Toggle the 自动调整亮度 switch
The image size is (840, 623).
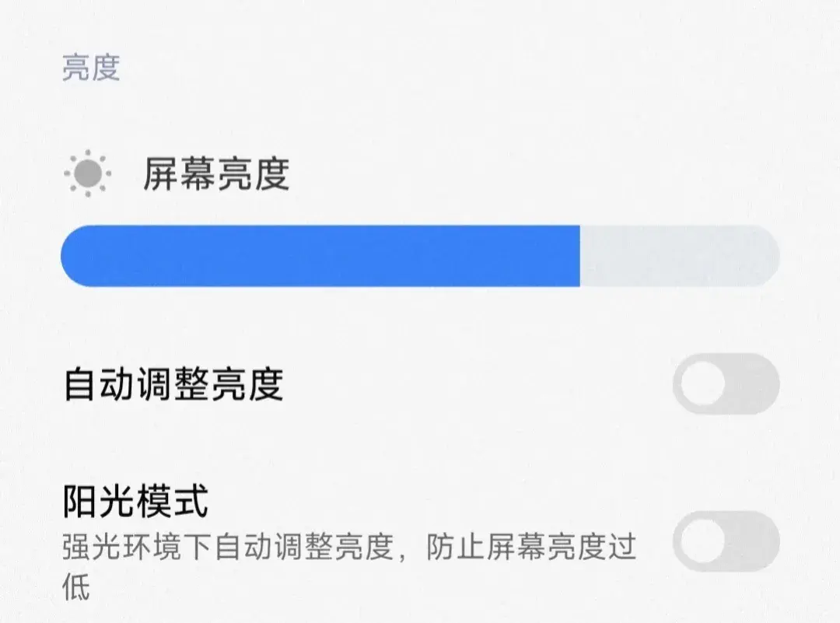click(726, 384)
